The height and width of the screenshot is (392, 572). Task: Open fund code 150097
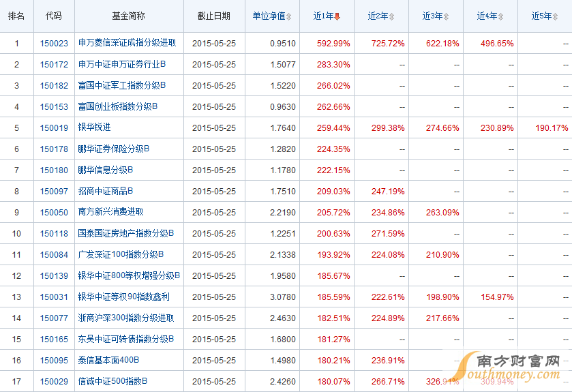click(x=54, y=192)
